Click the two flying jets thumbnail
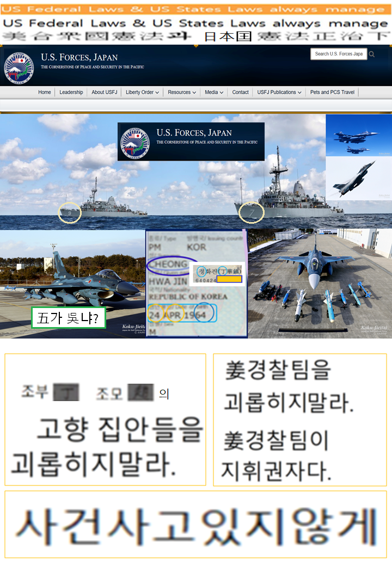 click(359, 136)
